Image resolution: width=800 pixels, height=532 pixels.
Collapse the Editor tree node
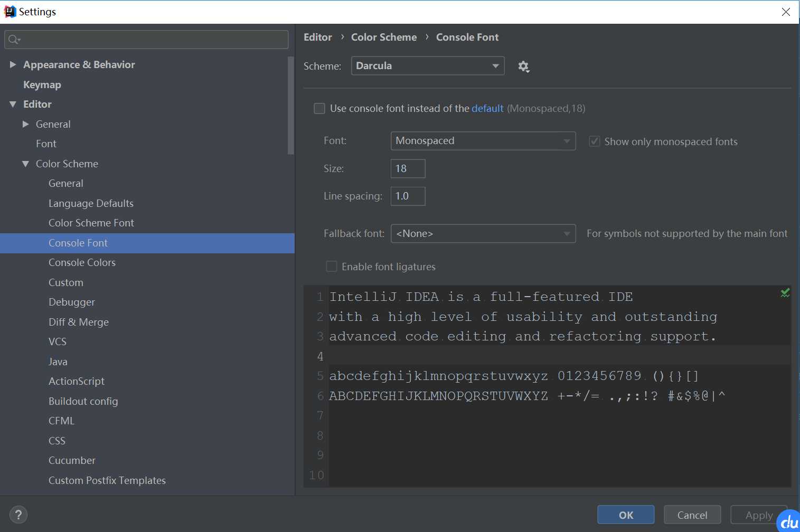[13, 104]
